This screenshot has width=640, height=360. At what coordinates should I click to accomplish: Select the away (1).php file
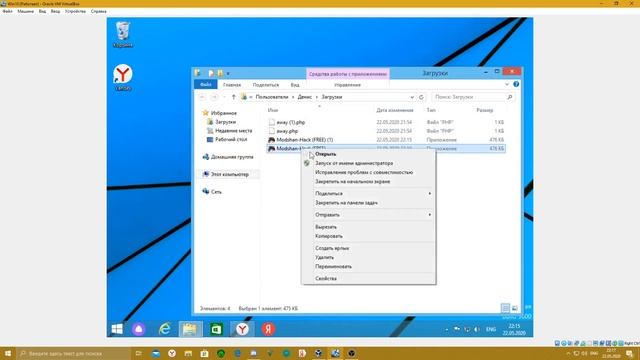coord(291,122)
